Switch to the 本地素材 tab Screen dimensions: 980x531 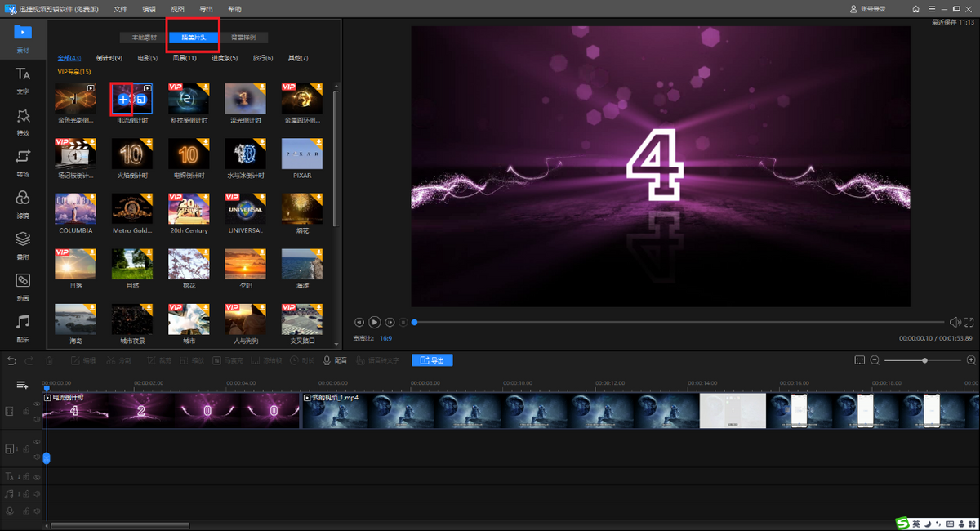(x=145, y=38)
